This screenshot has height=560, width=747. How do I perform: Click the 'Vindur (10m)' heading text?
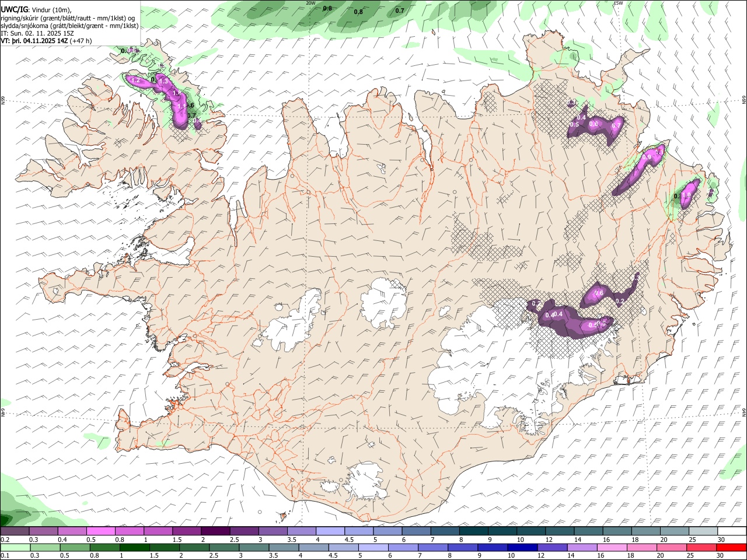[51, 10]
